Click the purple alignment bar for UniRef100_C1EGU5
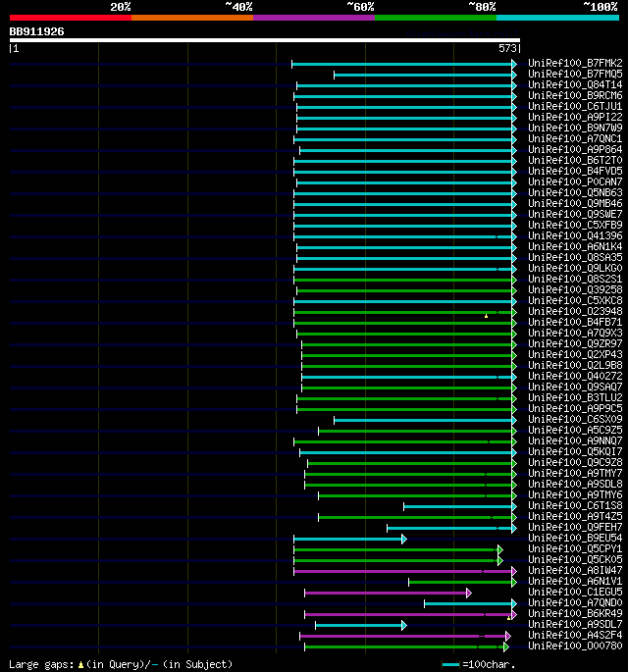Viewport: 628px width, 672px height. [x=388, y=594]
